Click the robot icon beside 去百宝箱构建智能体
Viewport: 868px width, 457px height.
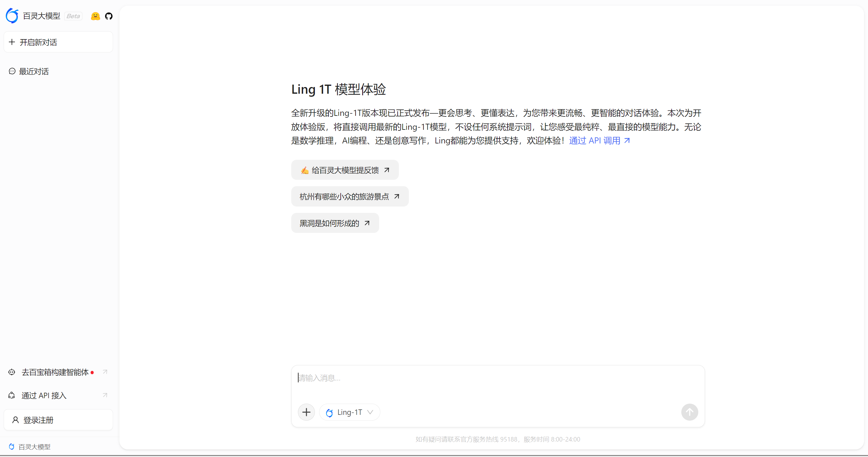tap(12, 372)
